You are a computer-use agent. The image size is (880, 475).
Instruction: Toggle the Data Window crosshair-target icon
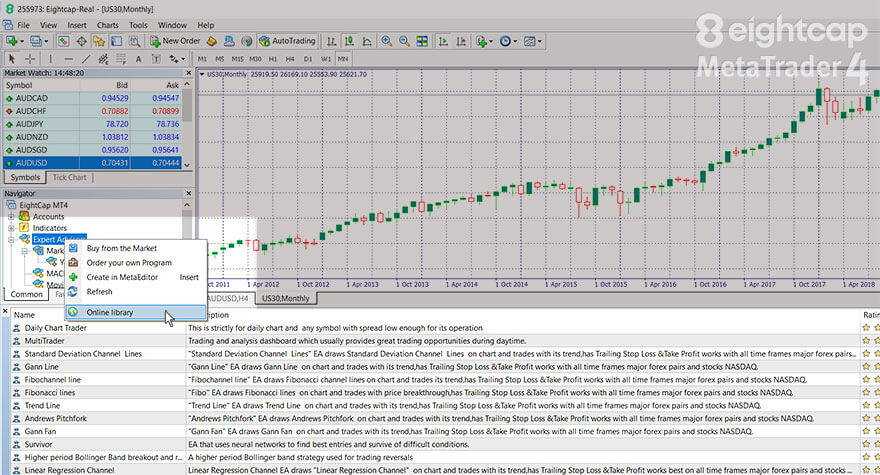pyautogui.click(x=81, y=41)
